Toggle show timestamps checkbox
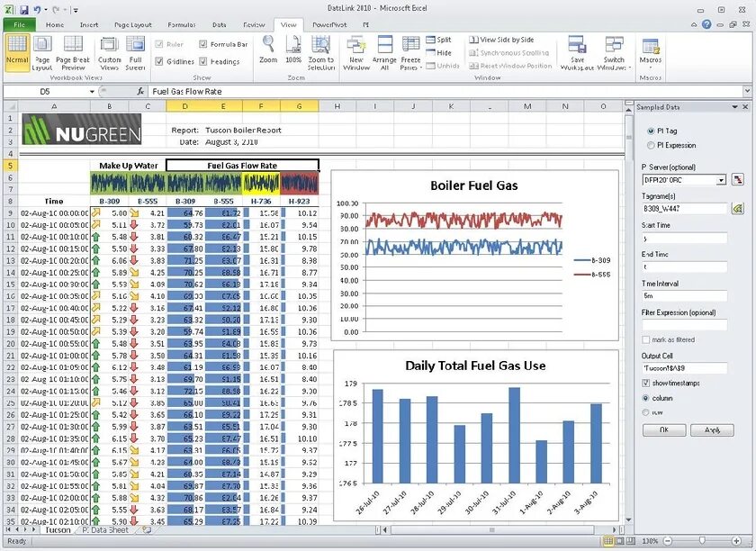Screen dimensions: 756x551 point(646,384)
